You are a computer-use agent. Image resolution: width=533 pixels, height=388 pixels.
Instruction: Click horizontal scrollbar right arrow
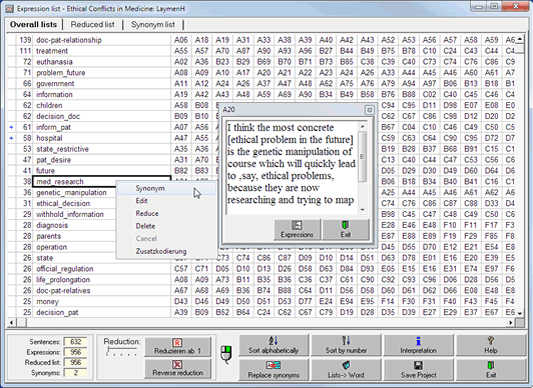[x=511, y=322]
